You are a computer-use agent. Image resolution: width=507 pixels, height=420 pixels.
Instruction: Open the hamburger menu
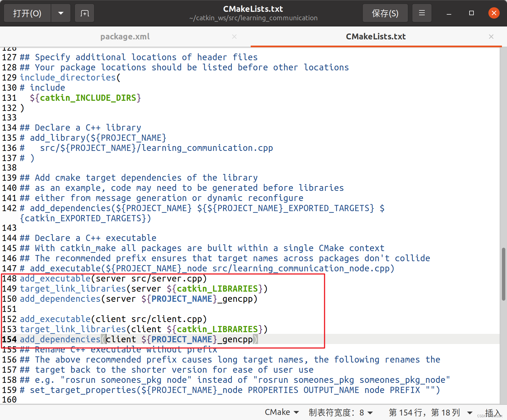pyautogui.click(x=422, y=13)
